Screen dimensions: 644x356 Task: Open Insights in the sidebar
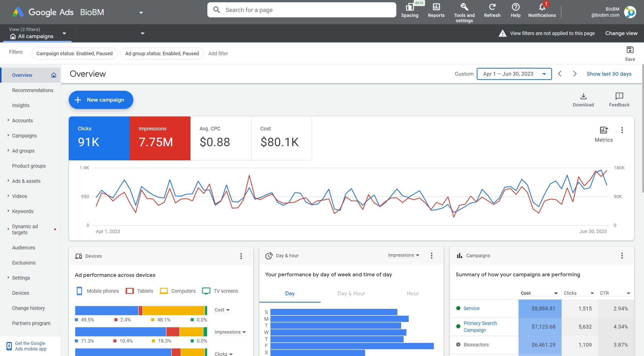21,105
